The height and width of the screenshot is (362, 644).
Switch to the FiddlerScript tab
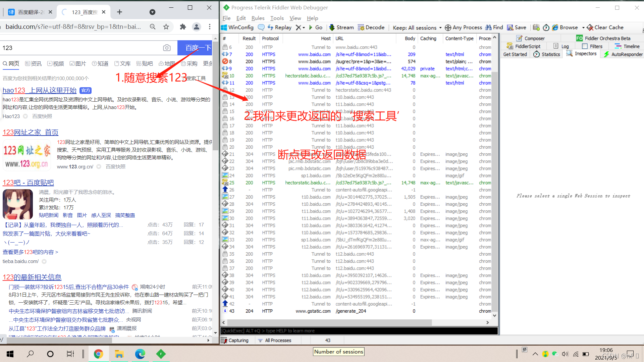(523, 46)
